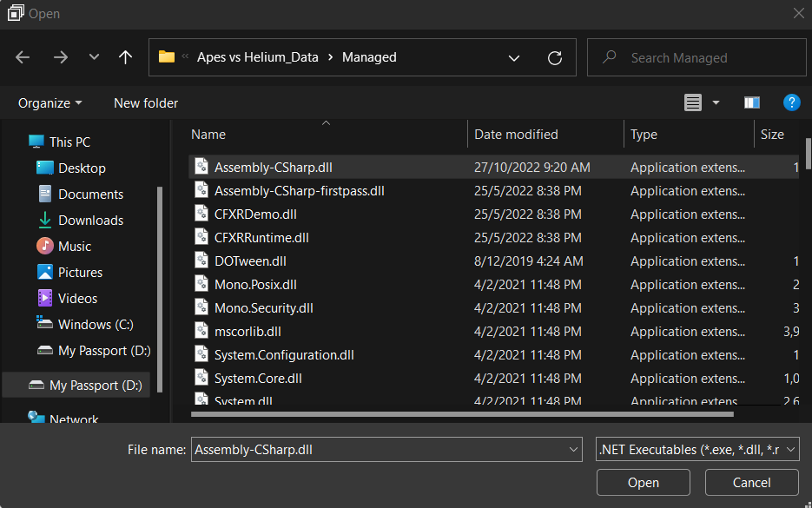This screenshot has height=508, width=812.
Task: Open Windows (C:) drive
Action: point(96,325)
